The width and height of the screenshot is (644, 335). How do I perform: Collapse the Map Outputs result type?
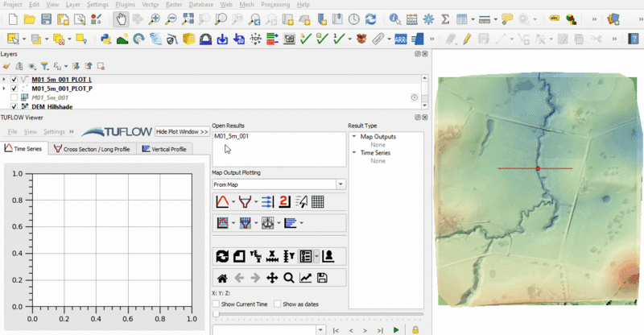click(353, 137)
